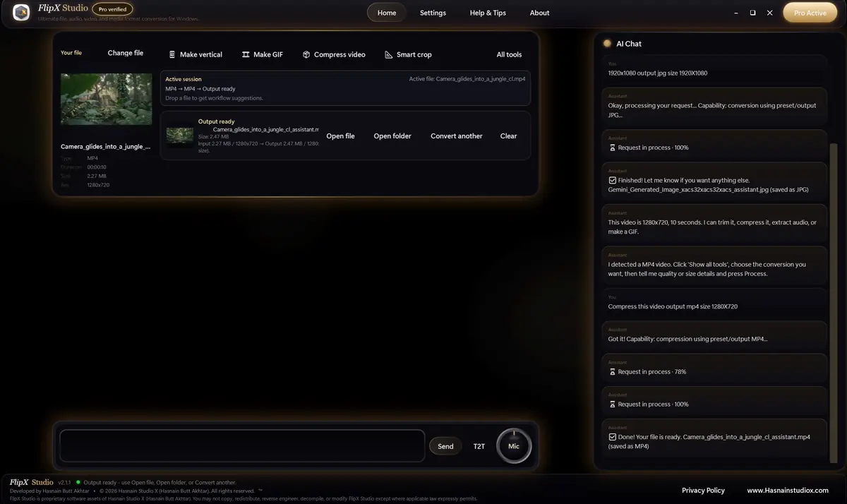Click the 'Output ready' heading in result card

pyautogui.click(x=216, y=121)
